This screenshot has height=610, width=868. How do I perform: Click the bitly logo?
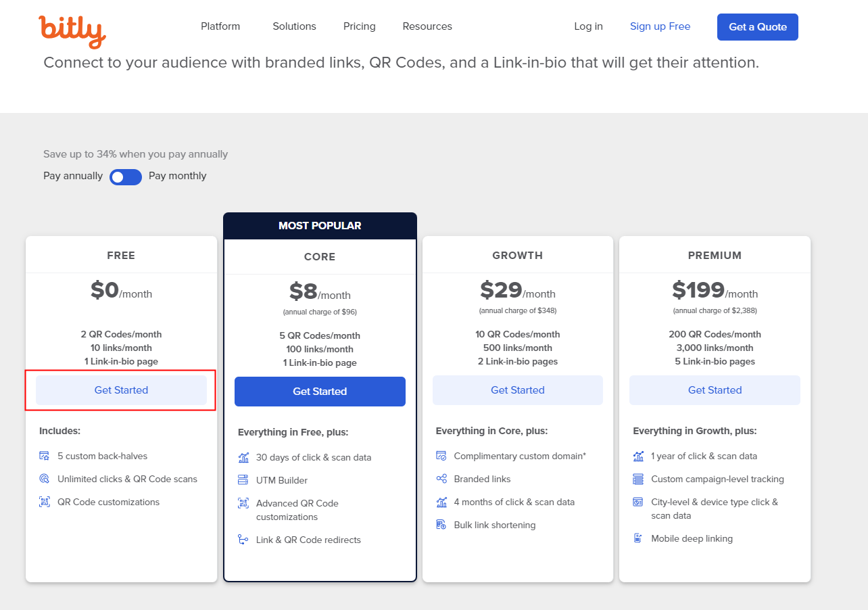pyautogui.click(x=72, y=31)
